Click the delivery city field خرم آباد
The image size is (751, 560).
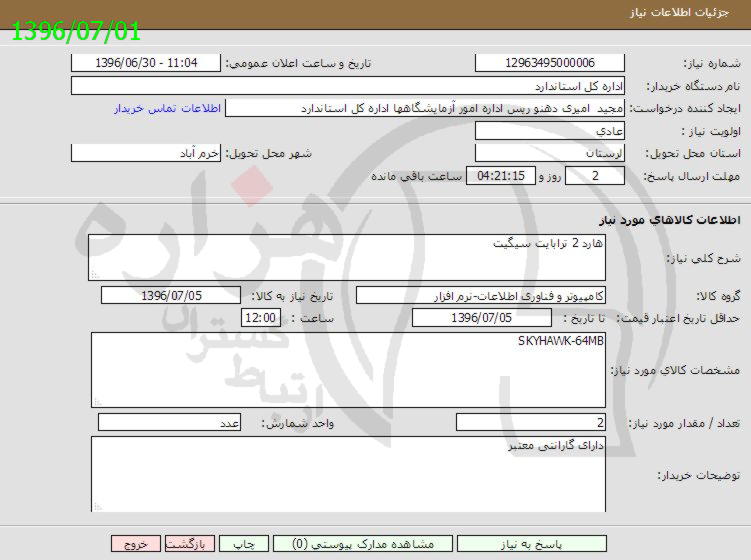click(146, 153)
